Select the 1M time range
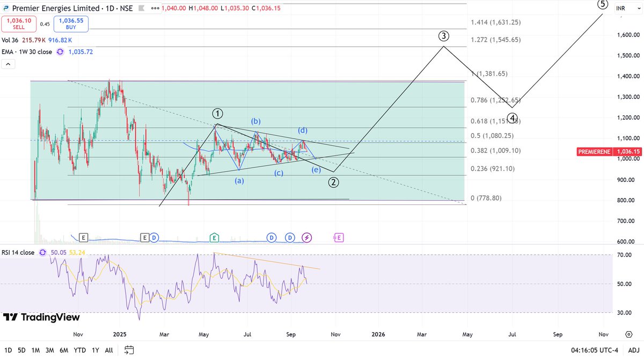This screenshot has height=359, width=644. tap(35, 350)
